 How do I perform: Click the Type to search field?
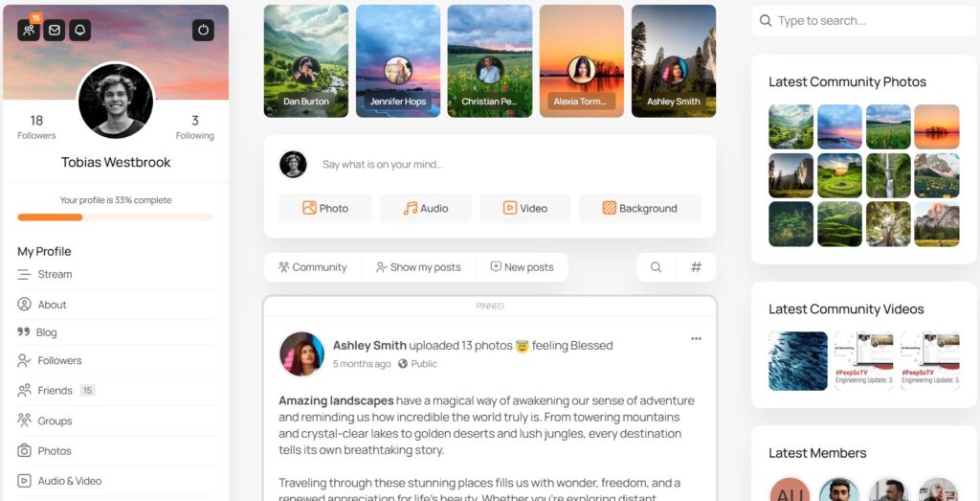point(865,21)
